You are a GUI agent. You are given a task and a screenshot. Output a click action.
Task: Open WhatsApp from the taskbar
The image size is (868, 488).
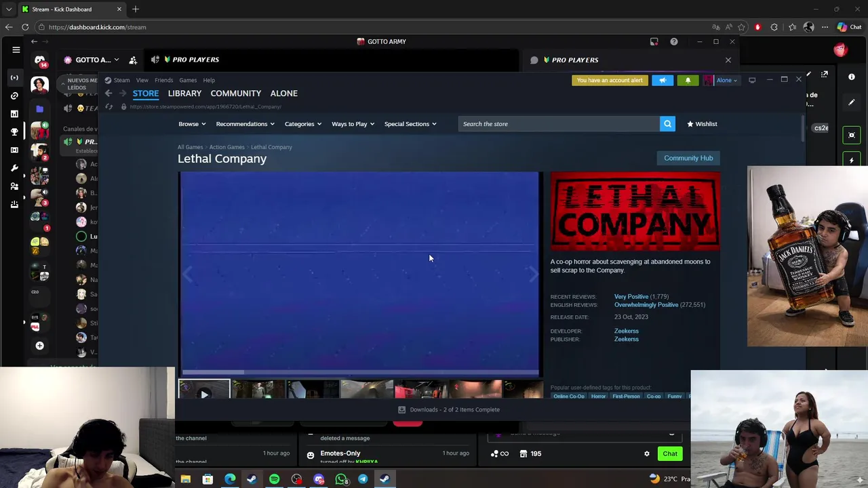[341, 479]
